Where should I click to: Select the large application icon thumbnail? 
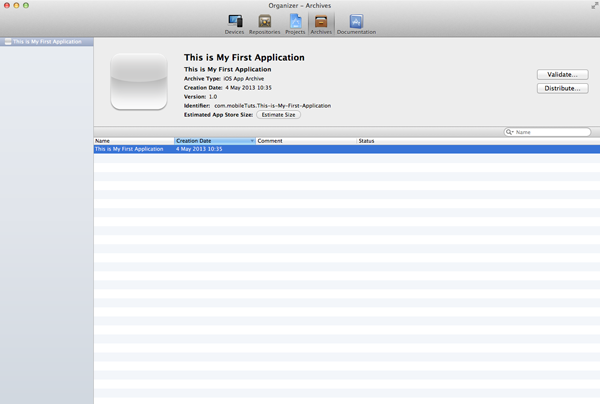(138, 82)
